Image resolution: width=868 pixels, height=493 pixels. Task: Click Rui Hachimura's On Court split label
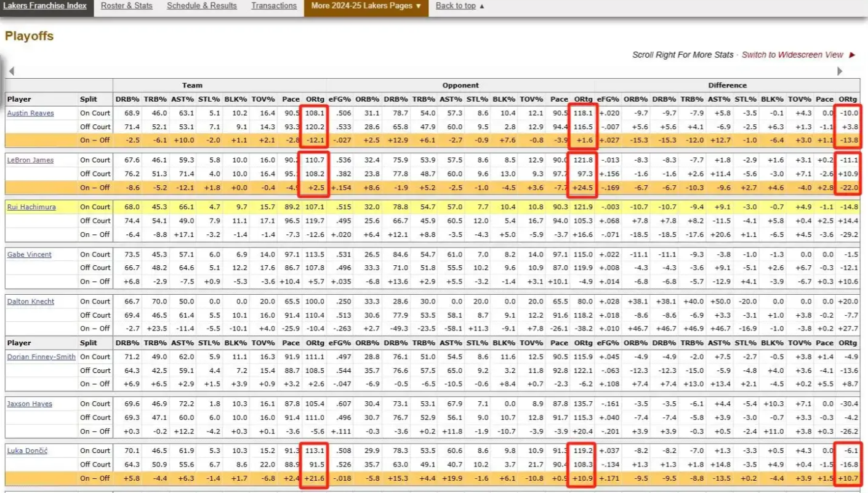(95, 207)
